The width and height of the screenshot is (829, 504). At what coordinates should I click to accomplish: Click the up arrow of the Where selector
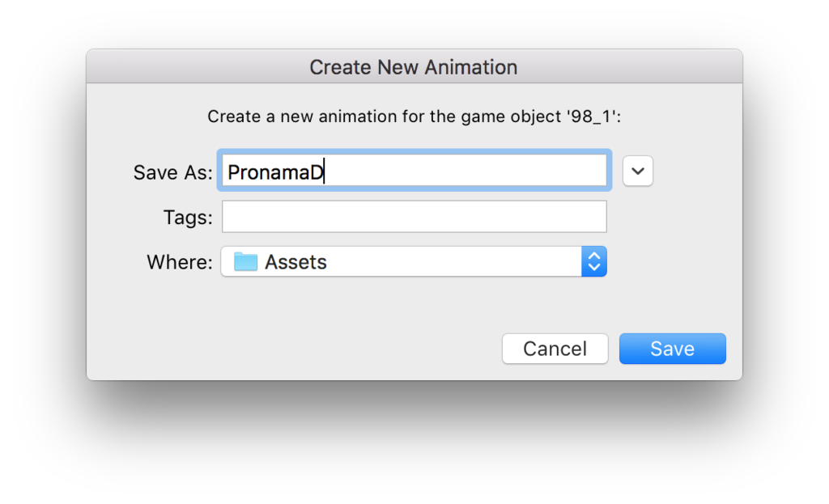tap(593, 255)
